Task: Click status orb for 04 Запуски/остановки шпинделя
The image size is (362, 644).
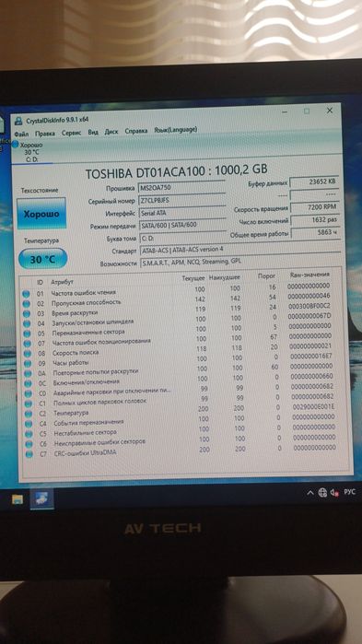Action: (27, 323)
